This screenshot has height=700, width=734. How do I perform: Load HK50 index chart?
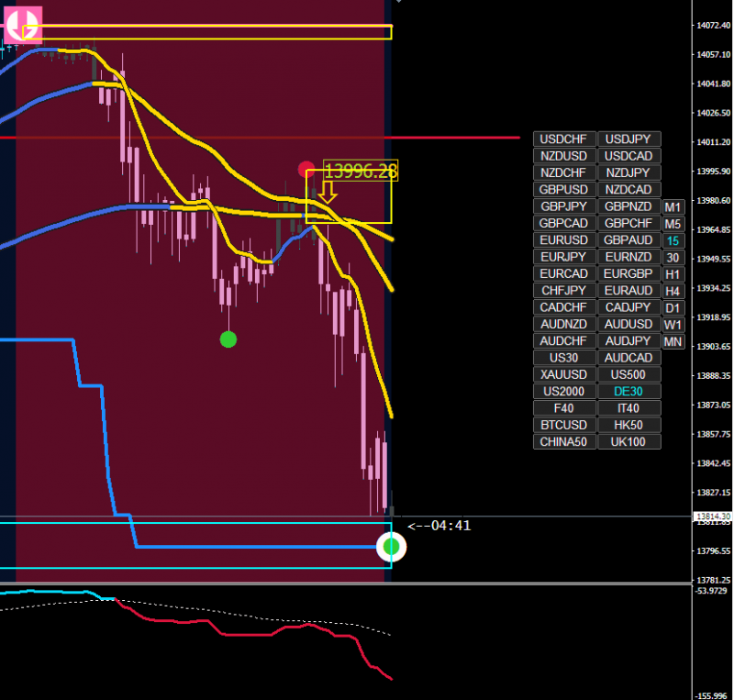point(628,426)
